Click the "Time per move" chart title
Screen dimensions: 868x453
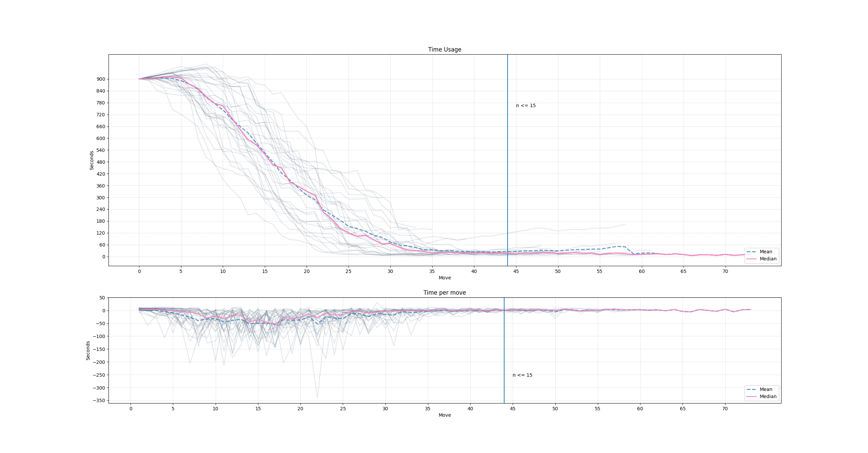445,293
